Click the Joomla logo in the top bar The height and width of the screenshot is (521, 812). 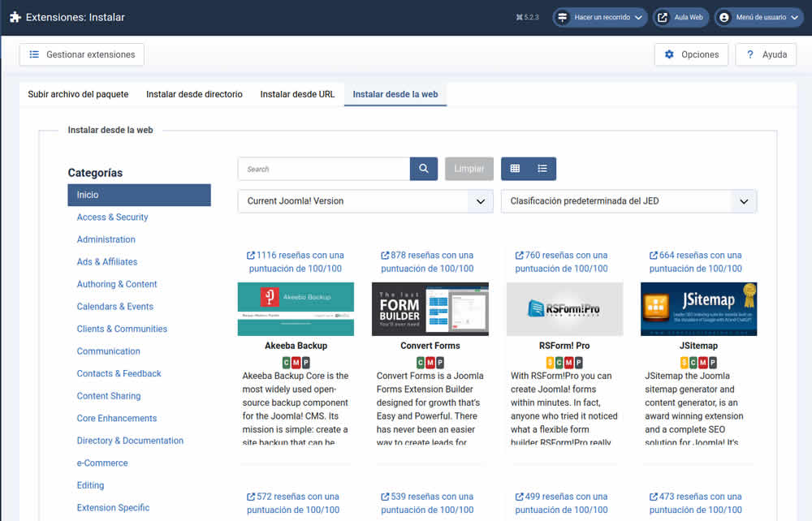15,15
